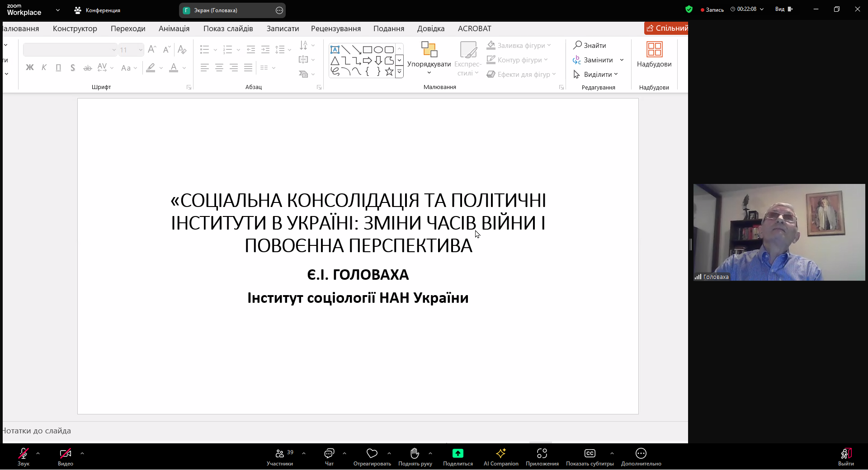Expand the shapes gallery more arrow
This screenshot has width=868, height=470.
(399, 71)
